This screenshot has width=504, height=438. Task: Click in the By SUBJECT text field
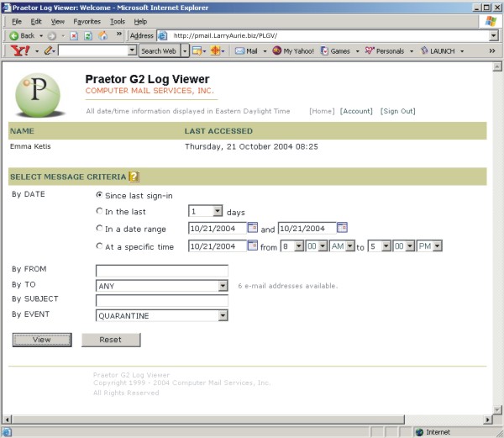pyautogui.click(x=161, y=301)
